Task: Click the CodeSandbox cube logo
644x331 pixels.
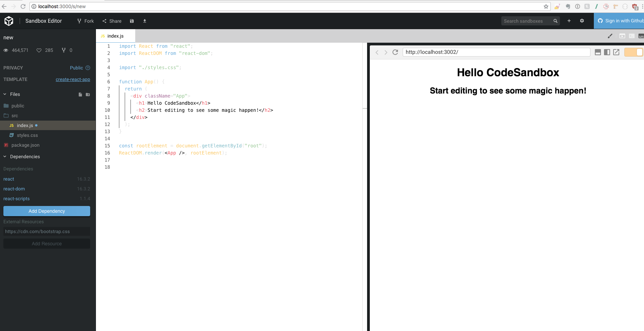Action: coord(9,21)
